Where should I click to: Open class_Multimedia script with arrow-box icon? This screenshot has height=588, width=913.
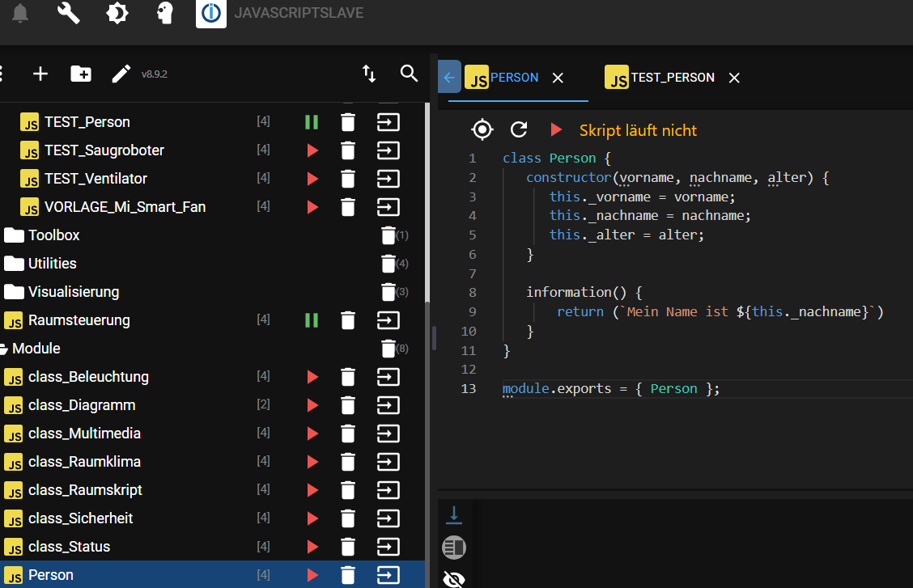(x=389, y=434)
